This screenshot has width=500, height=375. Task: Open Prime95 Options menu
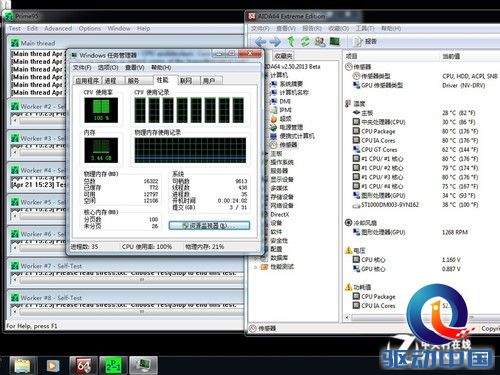click(90, 29)
